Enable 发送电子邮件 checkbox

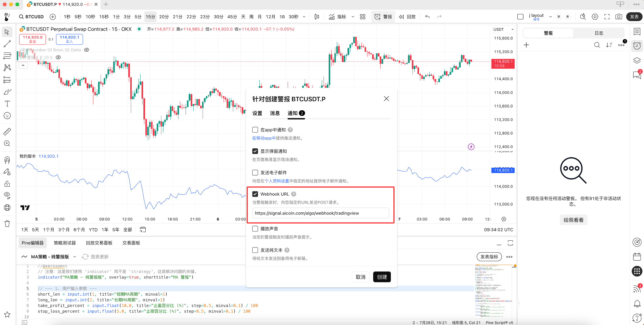255,173
